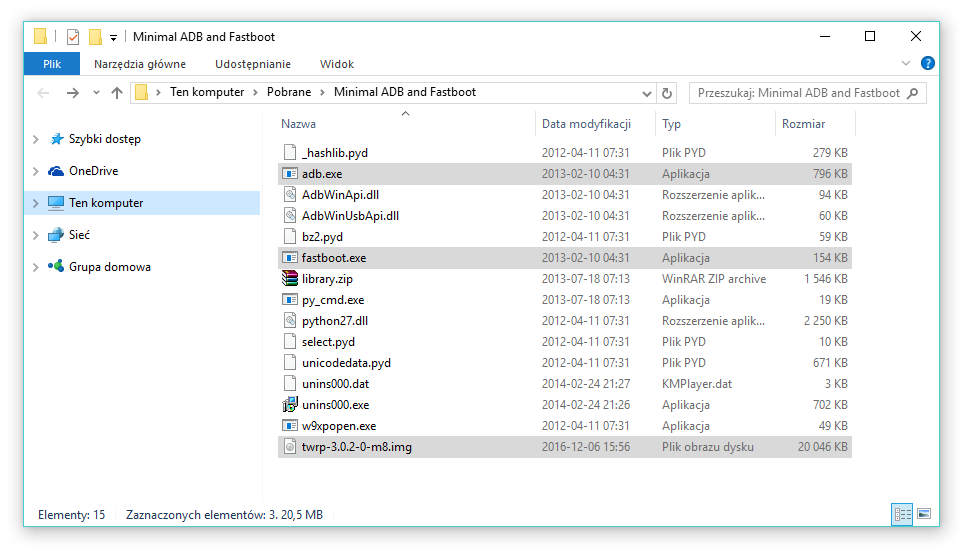
Task: Switch to large icons view layout icon
Action: click(924, 514)
